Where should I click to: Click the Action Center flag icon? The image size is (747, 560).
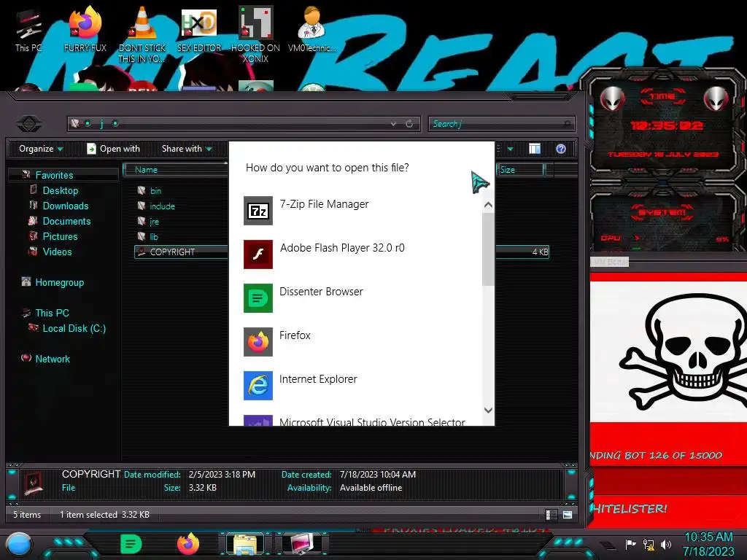[x=630, y=544]
